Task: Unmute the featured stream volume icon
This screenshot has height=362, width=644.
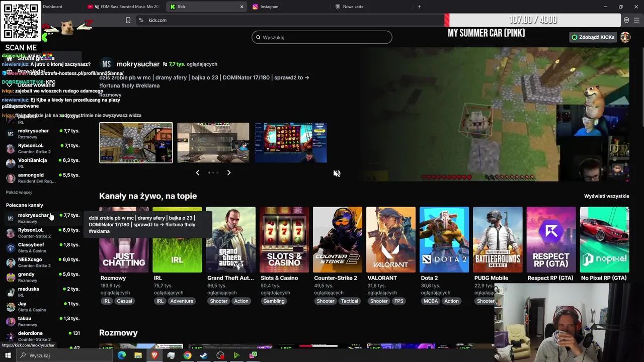Action: pyautogui.click(x=337, y=173)
